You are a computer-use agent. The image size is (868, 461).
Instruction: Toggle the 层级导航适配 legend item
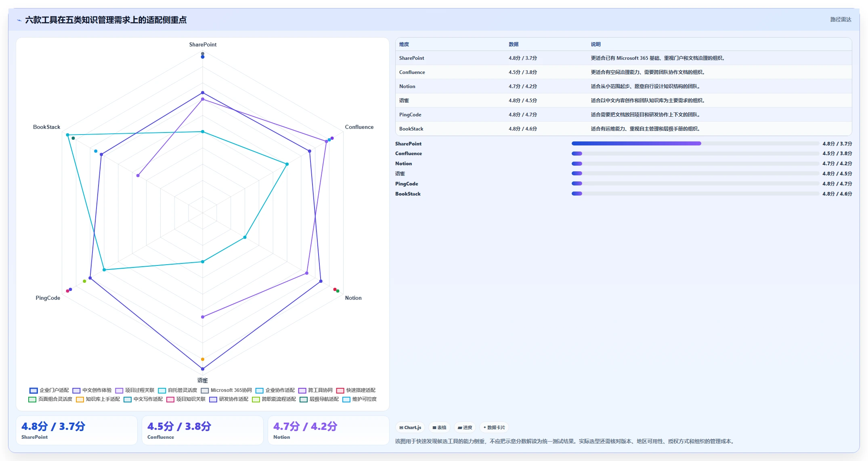(x=319, y=399)
